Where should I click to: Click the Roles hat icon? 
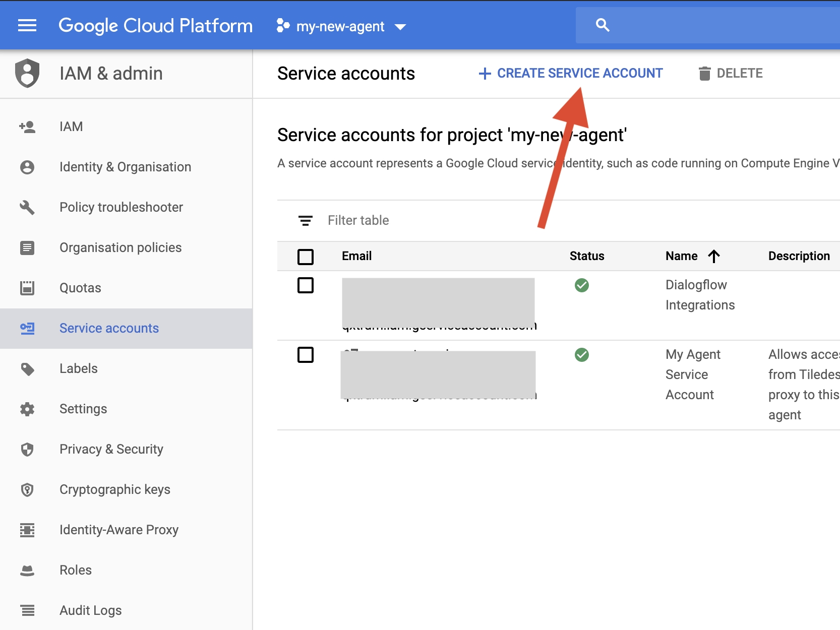pos(27,570)
